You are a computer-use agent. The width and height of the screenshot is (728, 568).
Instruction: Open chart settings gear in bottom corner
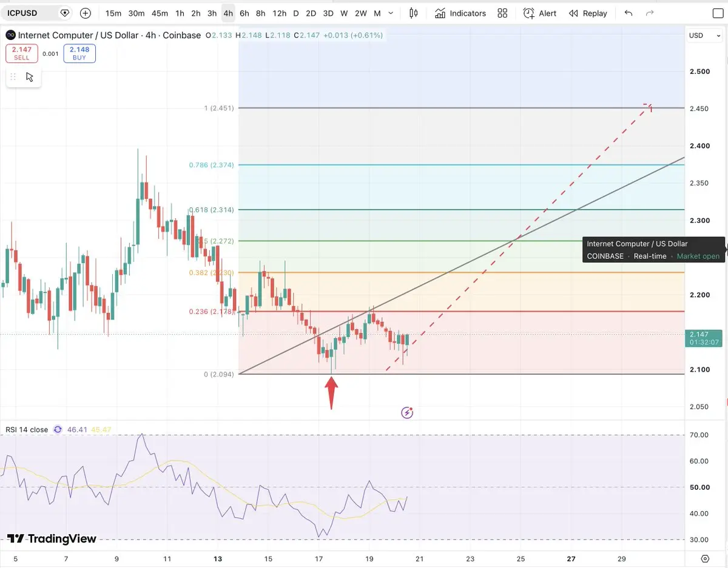(704, 558)
